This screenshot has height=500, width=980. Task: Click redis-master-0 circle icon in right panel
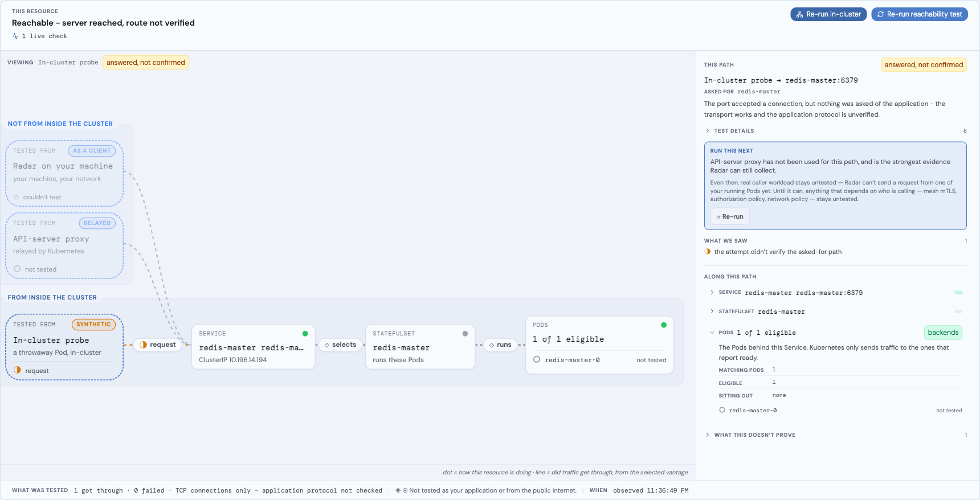722,410
